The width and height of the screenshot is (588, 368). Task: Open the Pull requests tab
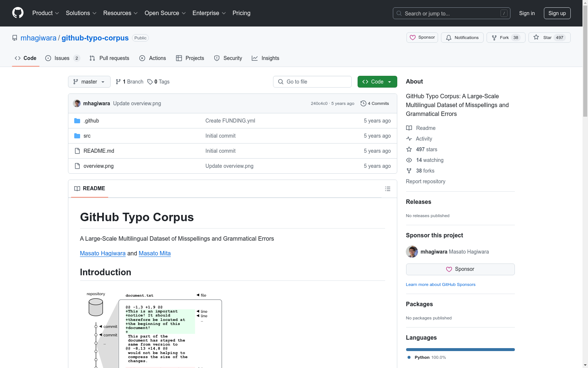tap(110, 58)
